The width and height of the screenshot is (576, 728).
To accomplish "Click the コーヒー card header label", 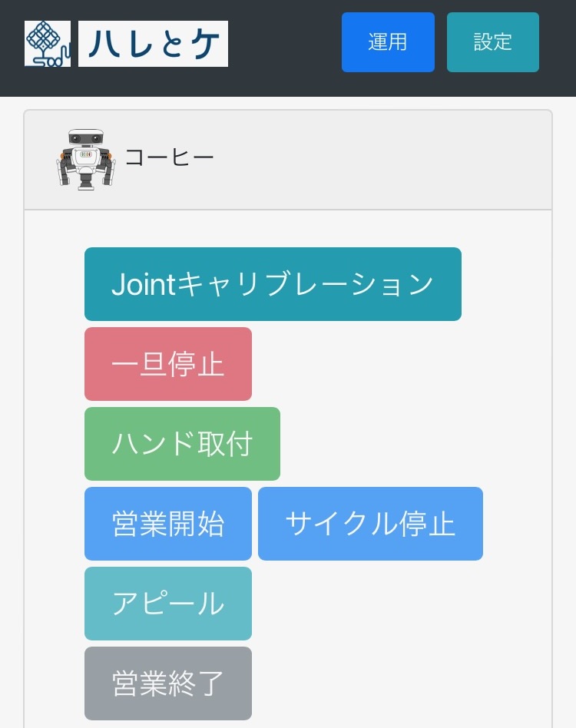I will point(170,157).
